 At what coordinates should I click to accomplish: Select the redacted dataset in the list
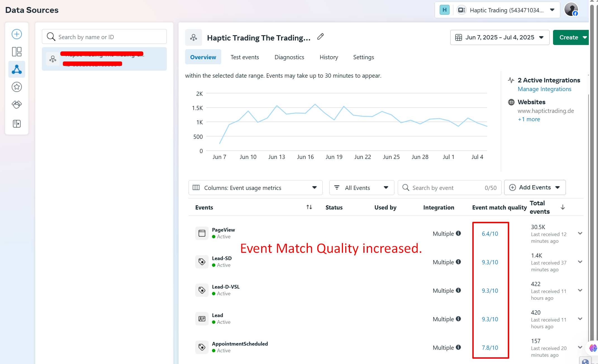[x=104, y=59]
